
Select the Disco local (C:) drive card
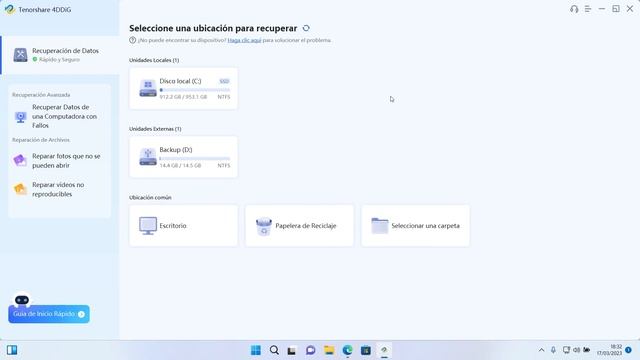point(183,89)
